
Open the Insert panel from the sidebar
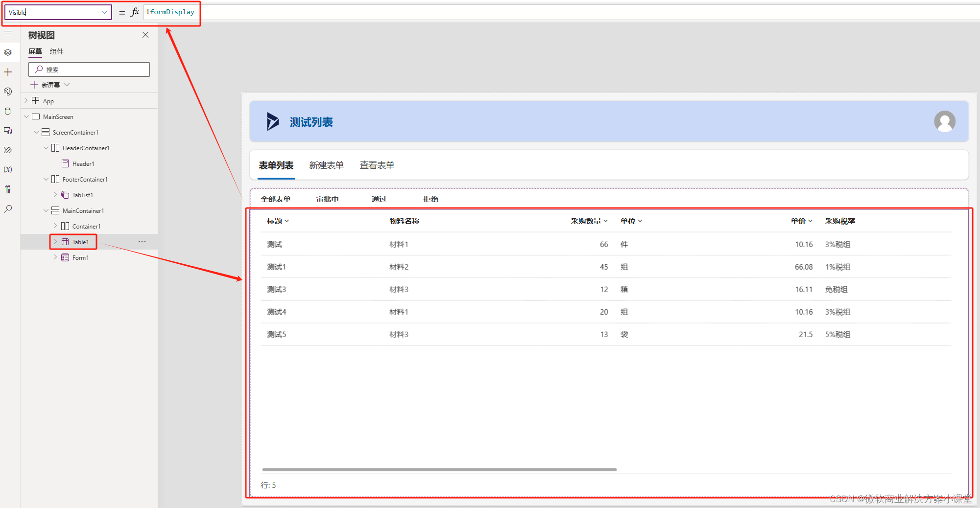(8, 71)
